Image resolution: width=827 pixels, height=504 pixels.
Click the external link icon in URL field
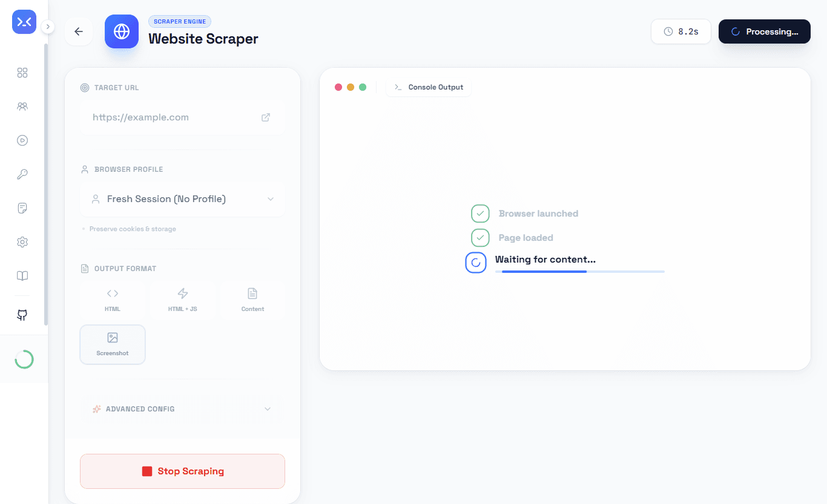click(266, 117)
